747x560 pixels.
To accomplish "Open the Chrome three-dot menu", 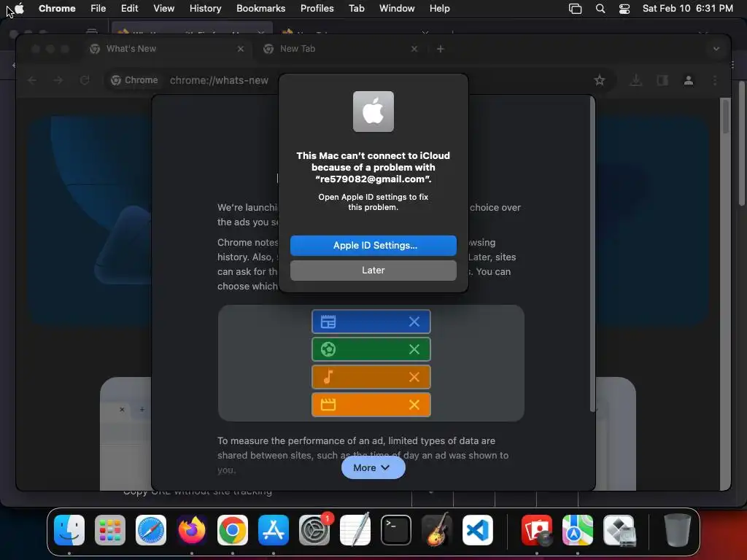I will (x=715, y=80).
